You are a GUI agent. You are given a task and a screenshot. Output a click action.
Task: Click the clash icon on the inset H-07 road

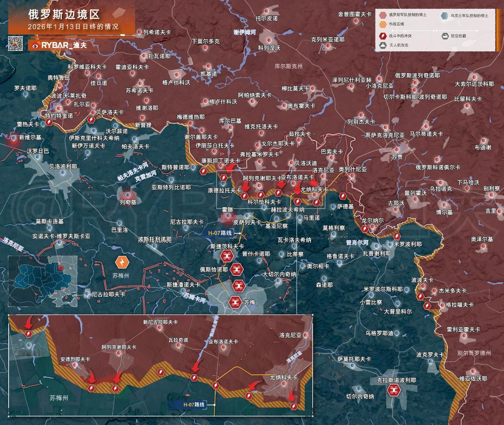click(x=216, y=386)
